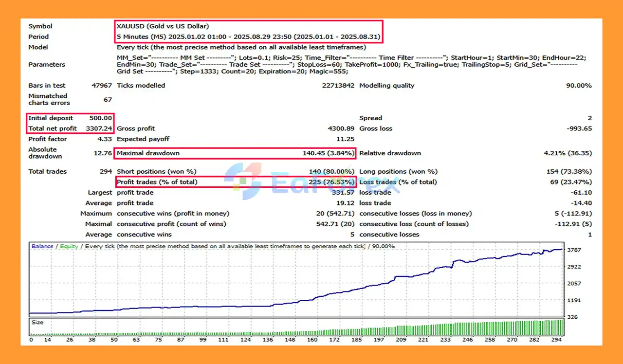Image resolution: width=623 pixels, height=364 pixels.
Task: Click the Size label in volume panel
Action: [x=37, y=322]
